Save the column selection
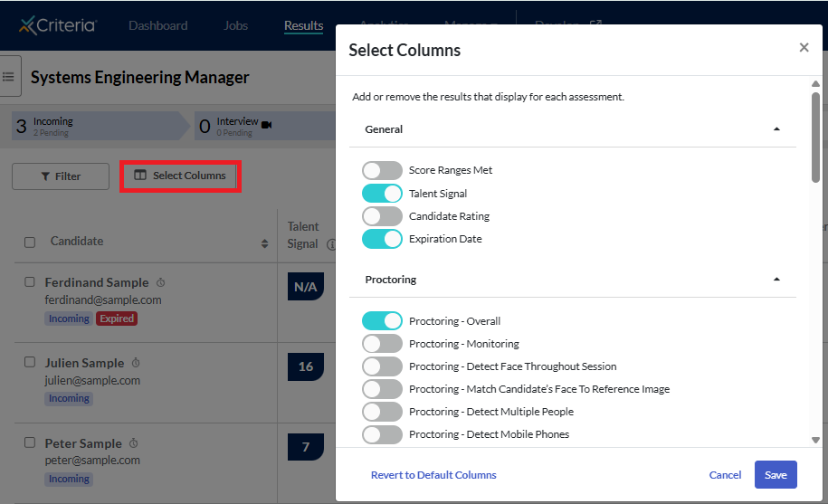Image resolution: width=828 pixels, height=504 pixels. [x=776, y=475]
